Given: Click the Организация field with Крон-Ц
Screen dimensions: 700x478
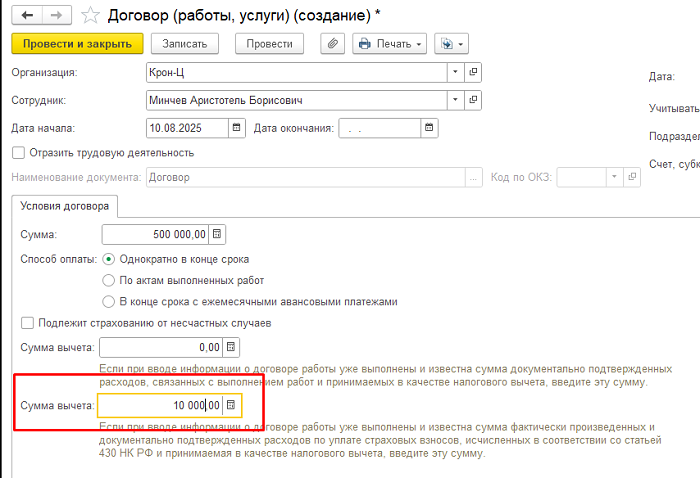Looking at the screenshot, I should click(297, 72).
